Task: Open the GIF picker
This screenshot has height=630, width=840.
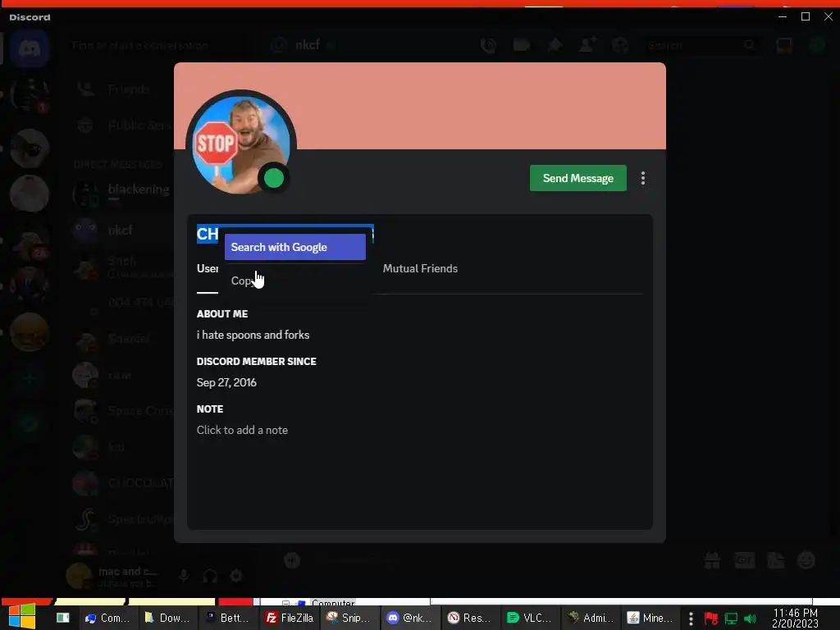Action: coord(744,560)
